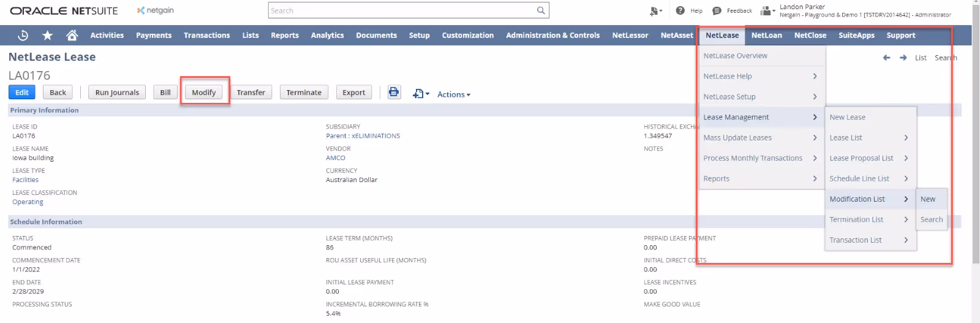Open Administration & Controls menu
The height and width of the screenshot is (323, 980).
(553, 36)
